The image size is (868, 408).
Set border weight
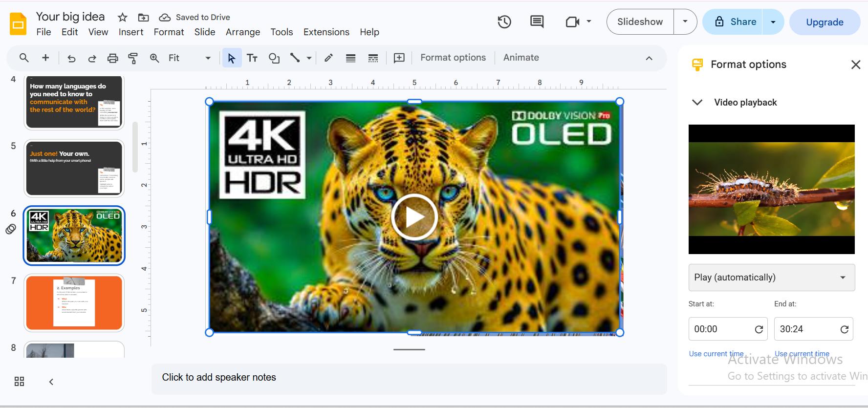pyautogui.click(x=350, y=58)
